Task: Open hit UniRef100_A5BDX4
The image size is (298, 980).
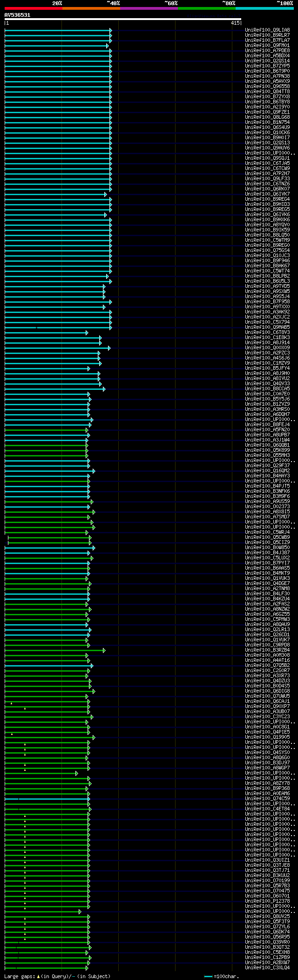Action: click(x=267, y=56)
